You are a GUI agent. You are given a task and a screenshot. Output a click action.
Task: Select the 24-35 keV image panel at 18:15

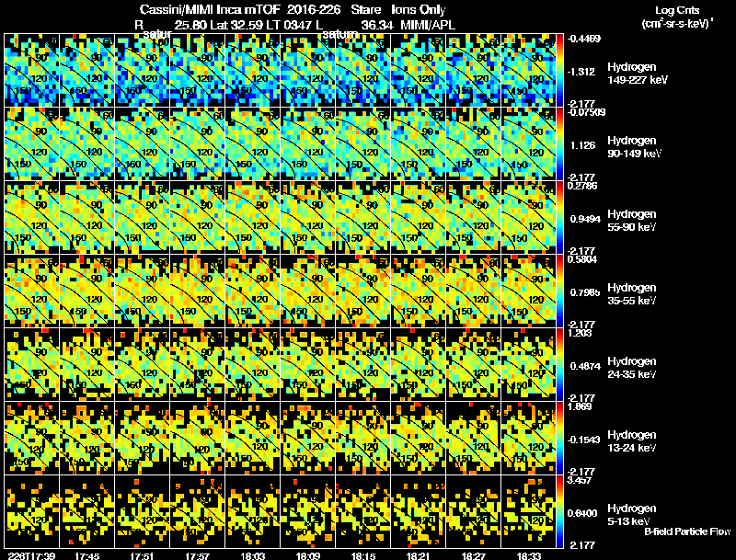362,364
